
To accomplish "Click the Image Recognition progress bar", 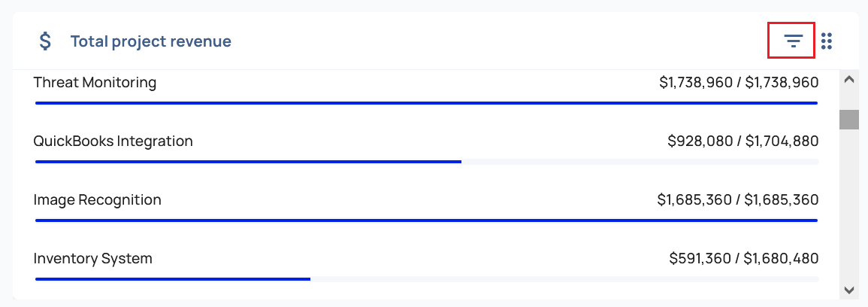I will pos(426,220).
